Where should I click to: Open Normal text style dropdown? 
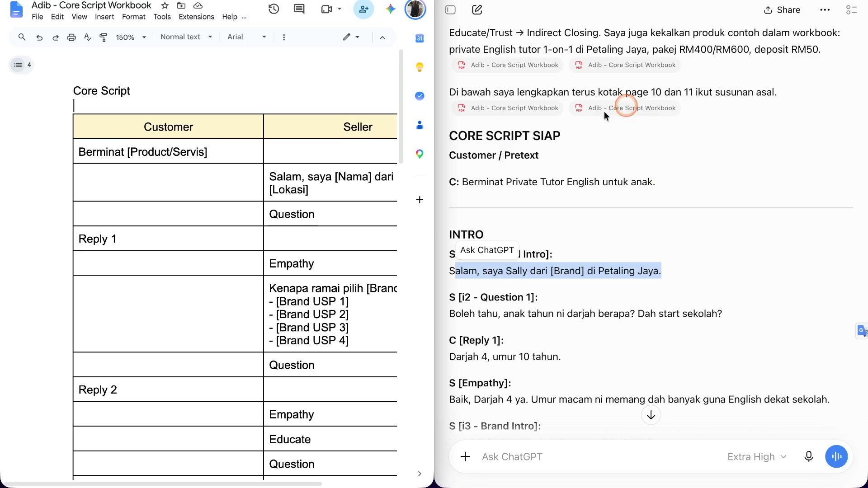point(186,37)
